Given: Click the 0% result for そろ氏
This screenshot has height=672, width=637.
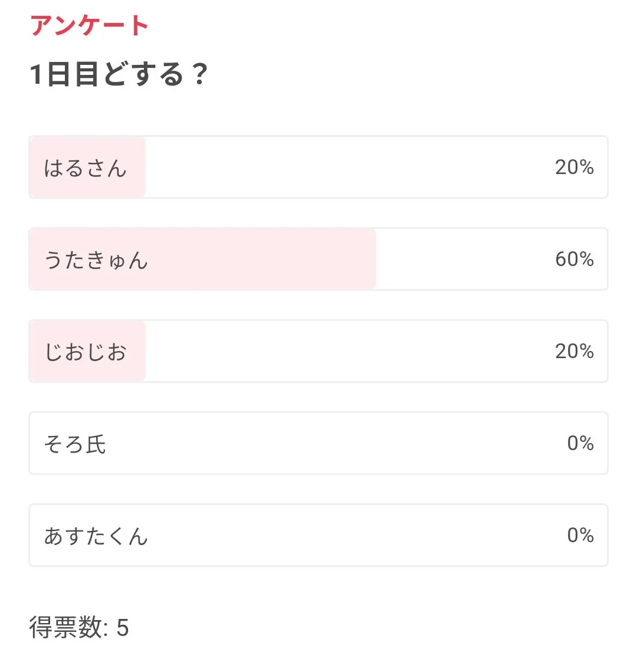Looking at the screenshot, I should point(580,444).
